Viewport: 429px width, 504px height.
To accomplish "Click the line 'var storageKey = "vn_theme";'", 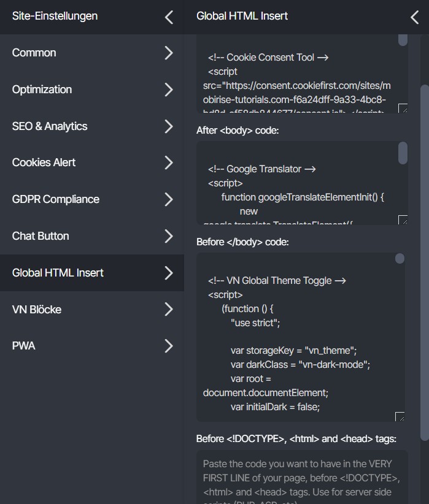I will (293, 350).
